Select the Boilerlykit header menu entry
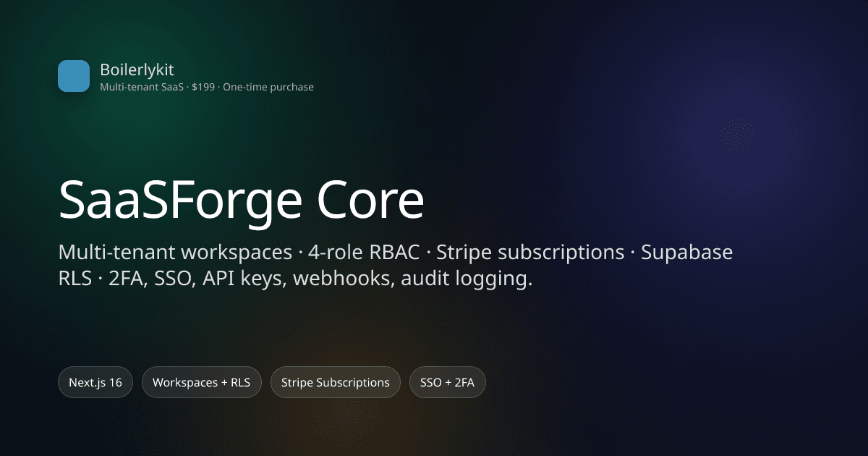 pos(137,70)
